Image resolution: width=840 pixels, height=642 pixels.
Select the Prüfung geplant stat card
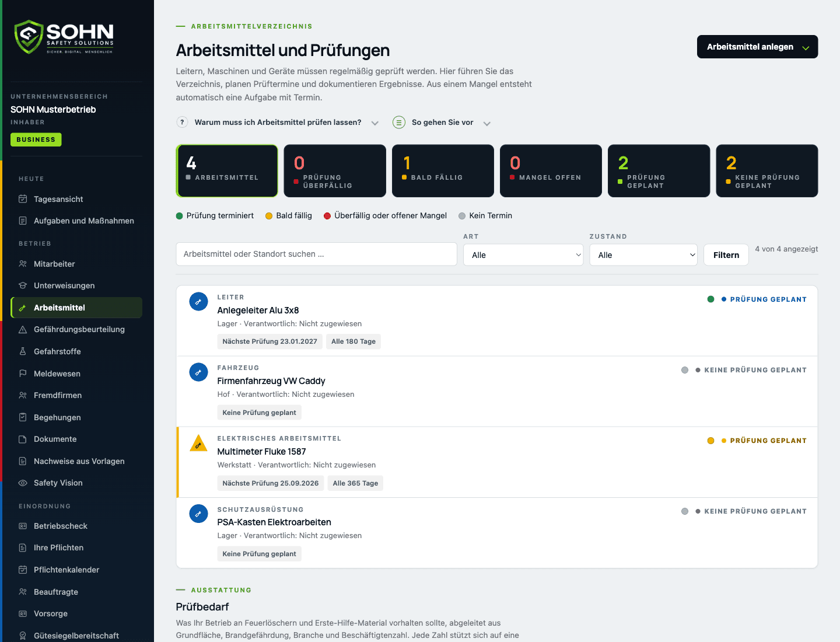click(x=659, y=171)
